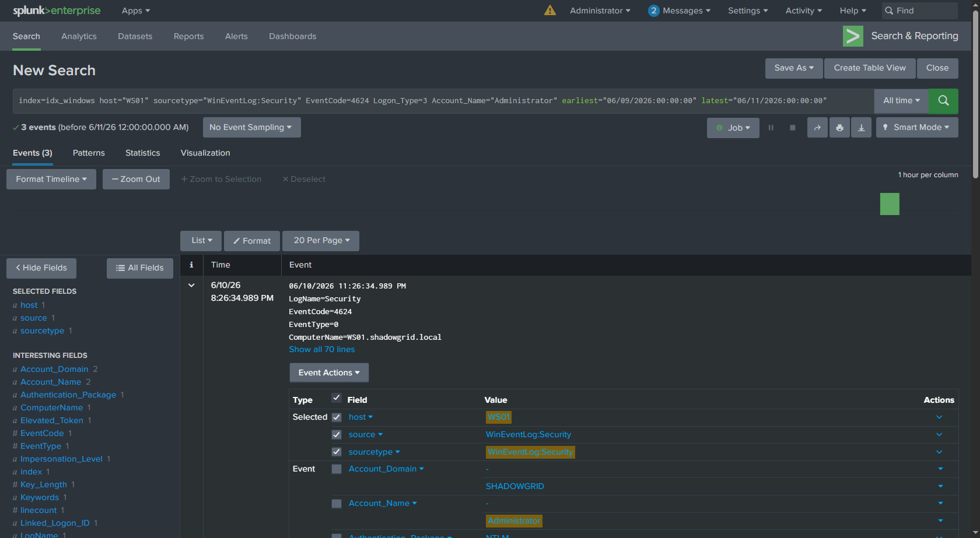The height and width of the screenshot is (538, 980).
Task: Click Show all 70 lines link
Action: coord(322,350)
